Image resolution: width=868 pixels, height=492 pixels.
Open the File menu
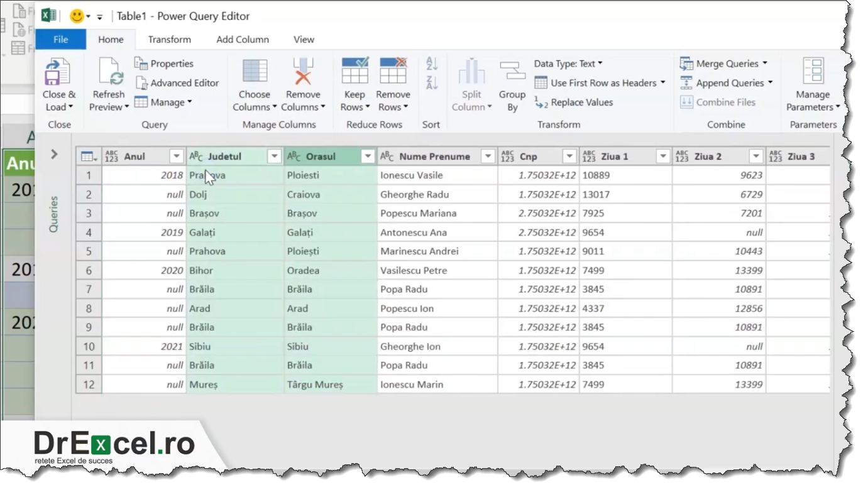point(60,39)
